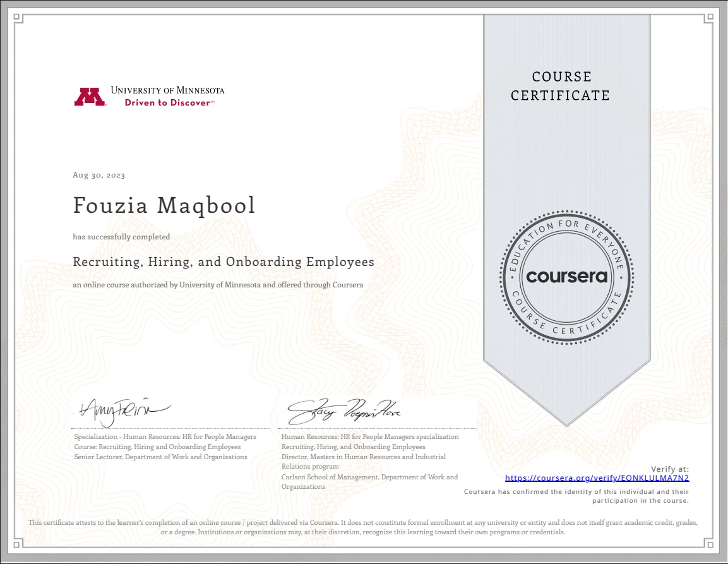The height and width of the screenshot is (564, 728).
Task: Click the name 'Fouzia Maqbool'
Action: (x=164, y=205)
